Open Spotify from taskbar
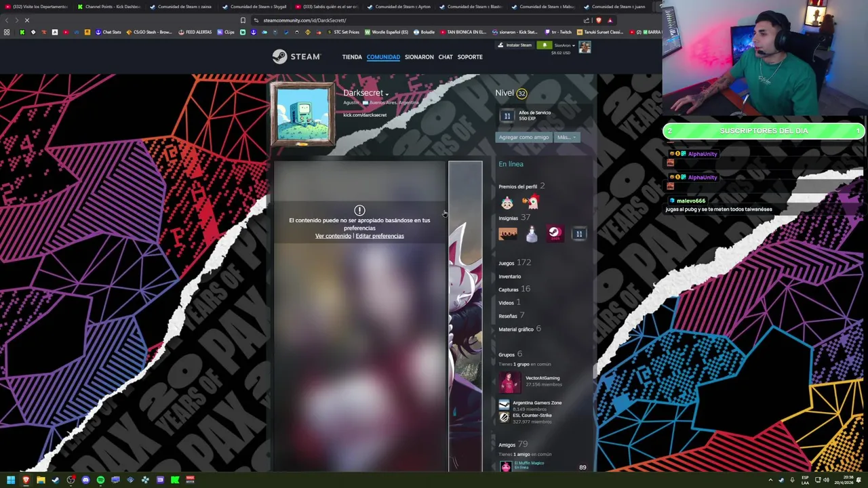This screenshot has width=868, height=488. (100, 480)
